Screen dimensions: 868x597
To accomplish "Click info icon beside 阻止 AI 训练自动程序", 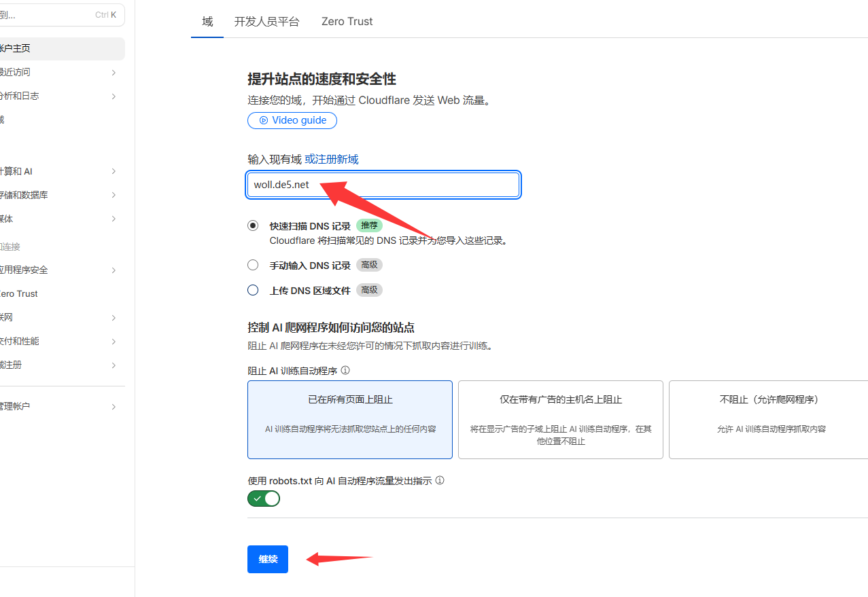I will pos(345,371).
